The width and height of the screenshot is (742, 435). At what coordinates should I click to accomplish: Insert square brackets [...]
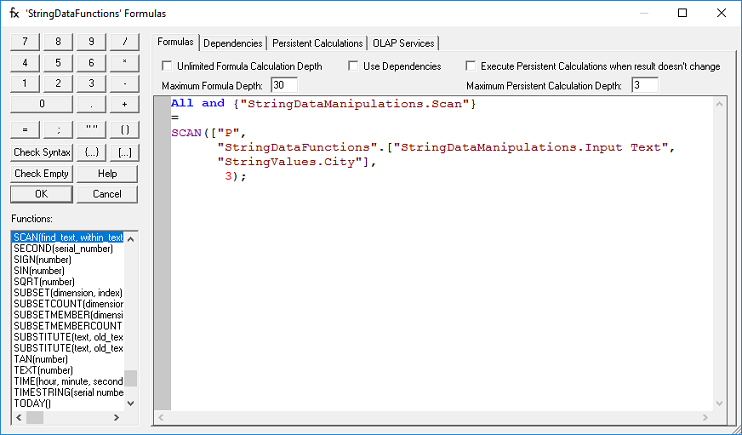[124, 152]
